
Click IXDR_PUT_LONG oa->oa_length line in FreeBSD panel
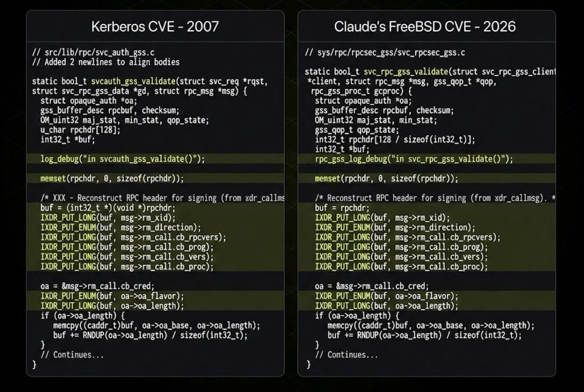387,305
